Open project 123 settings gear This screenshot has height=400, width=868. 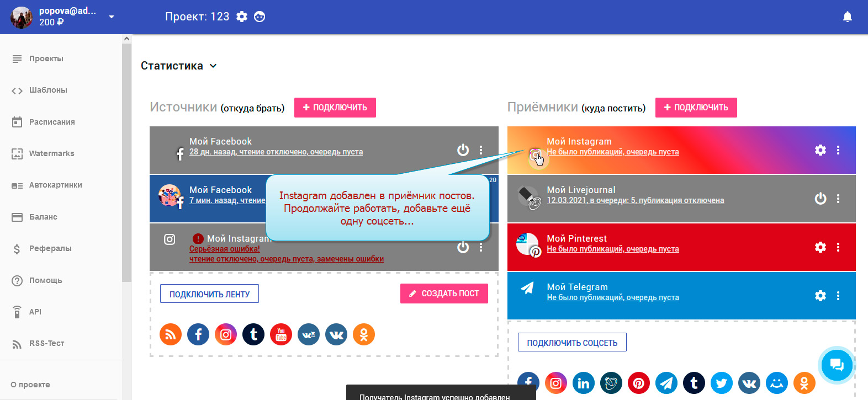pyautogui.click(x=242, y=17)
